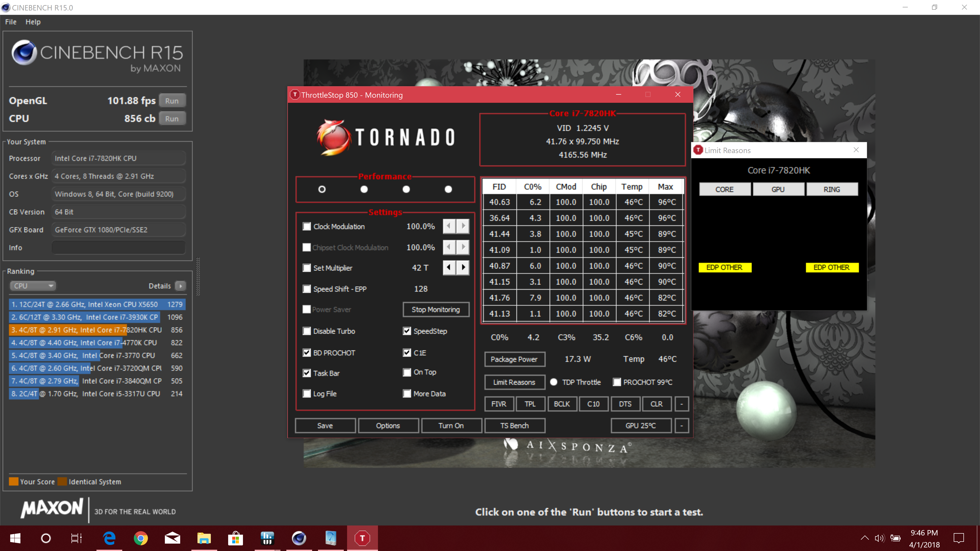Click Stop Monitoring button
980x551 pixels.
pyautogui.click(x=436, y=309)
